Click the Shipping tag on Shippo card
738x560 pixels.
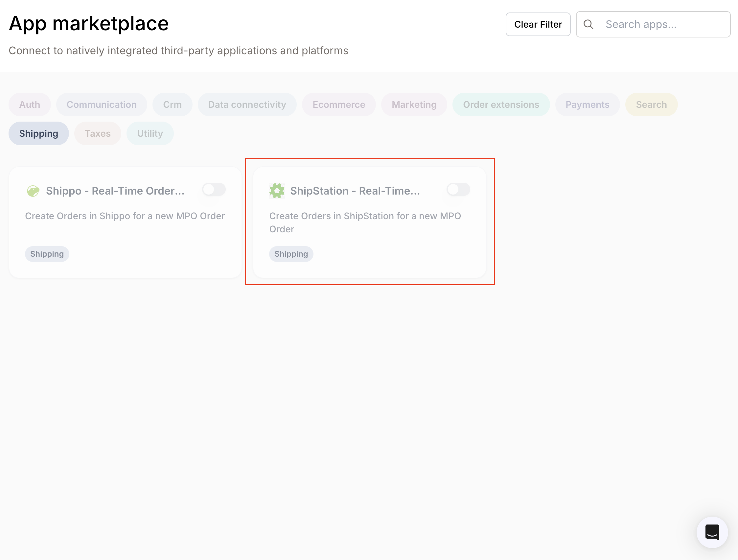pyautogui.click(x=47, y=254)
